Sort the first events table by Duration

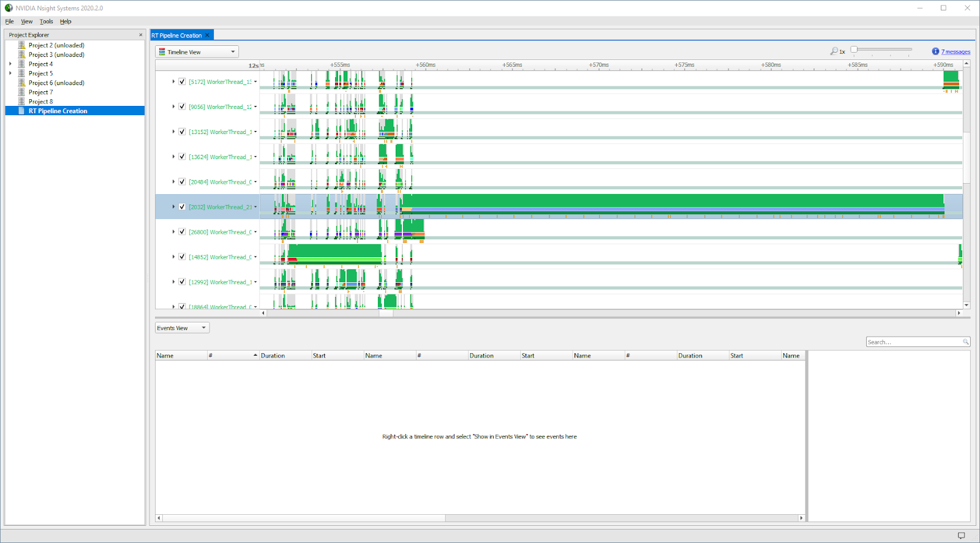tap(285, 356)
